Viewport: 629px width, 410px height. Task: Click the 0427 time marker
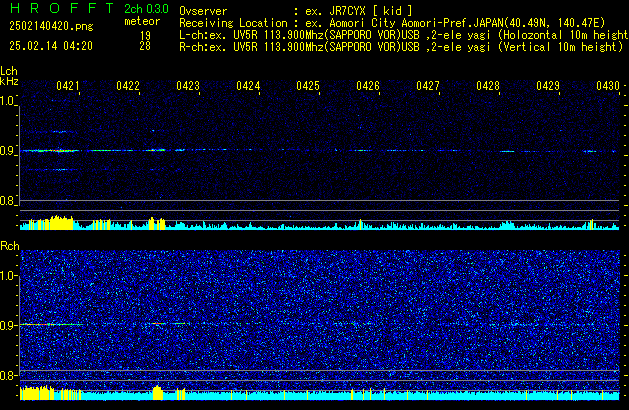(428, 86)
